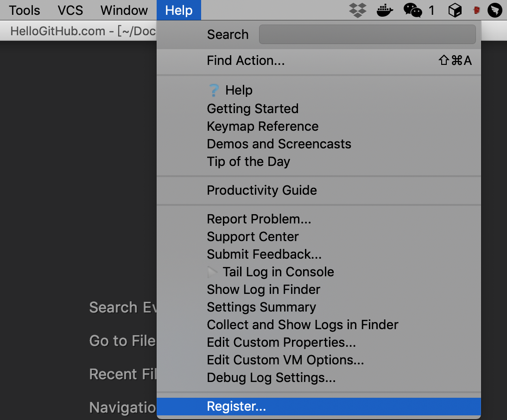
Task: Click the small red menu bar icon
Action: click(476, 10)
